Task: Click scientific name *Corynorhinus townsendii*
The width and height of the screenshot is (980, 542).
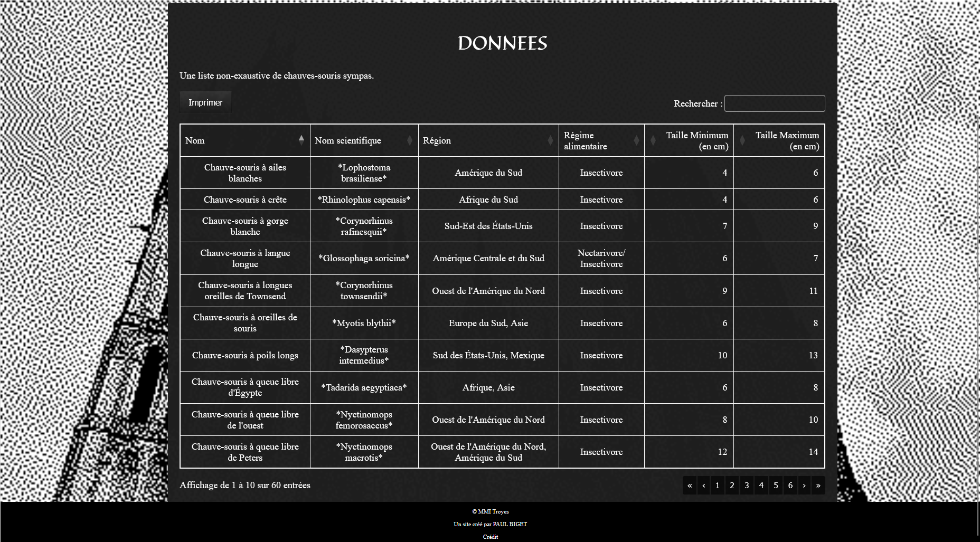Action: (364, 291)
